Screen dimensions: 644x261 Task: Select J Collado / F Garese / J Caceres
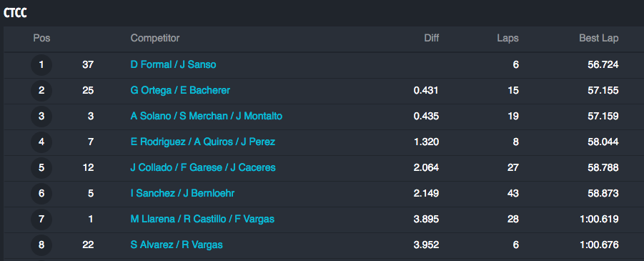203,168
